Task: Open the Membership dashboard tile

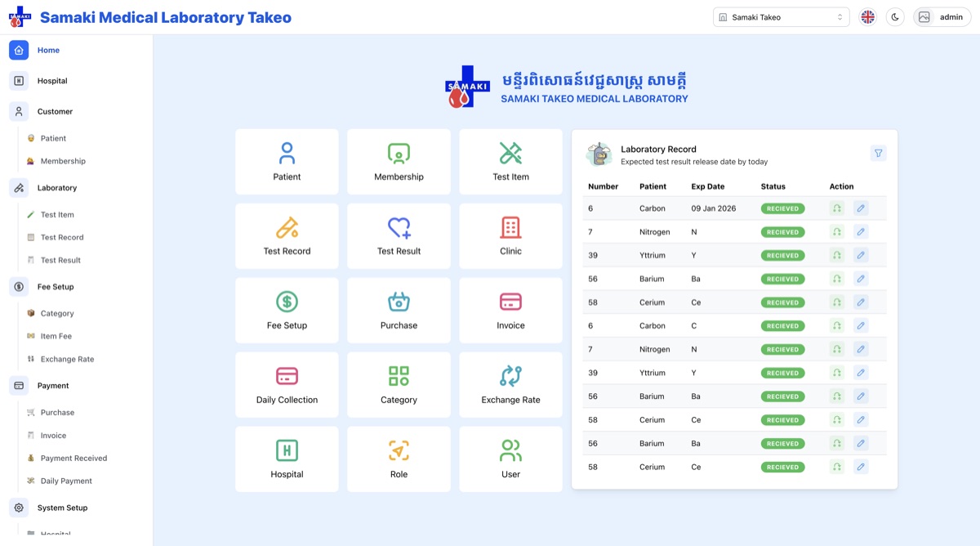Action: click(x=399, y=162)
